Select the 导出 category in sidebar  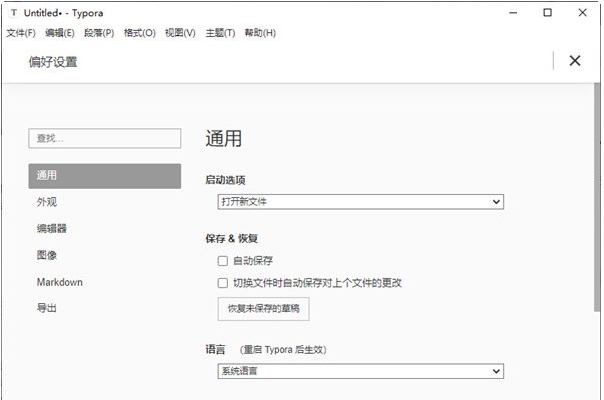47,308
